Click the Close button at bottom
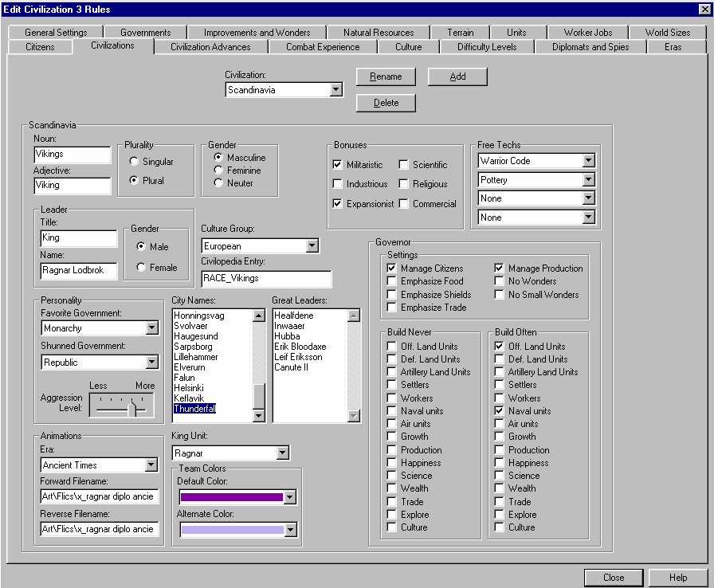 coord(614,578)
